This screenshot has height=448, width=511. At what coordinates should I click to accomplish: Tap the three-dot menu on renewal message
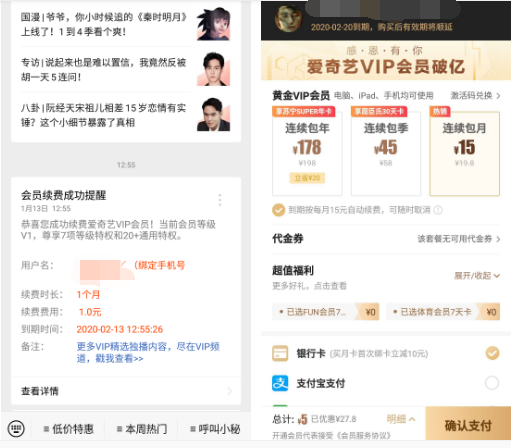click(x=219, y=200)
